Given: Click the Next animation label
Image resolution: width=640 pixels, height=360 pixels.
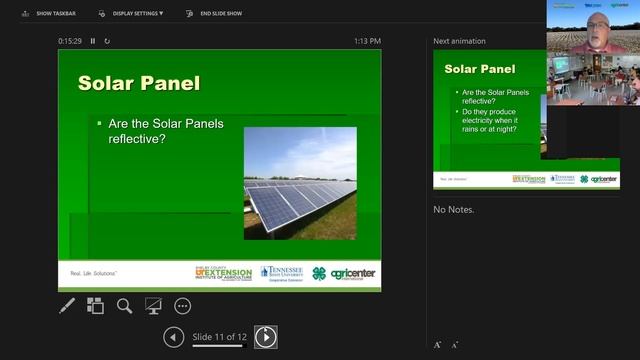Looking at the screenshot, I should click(x=459, y=41).
